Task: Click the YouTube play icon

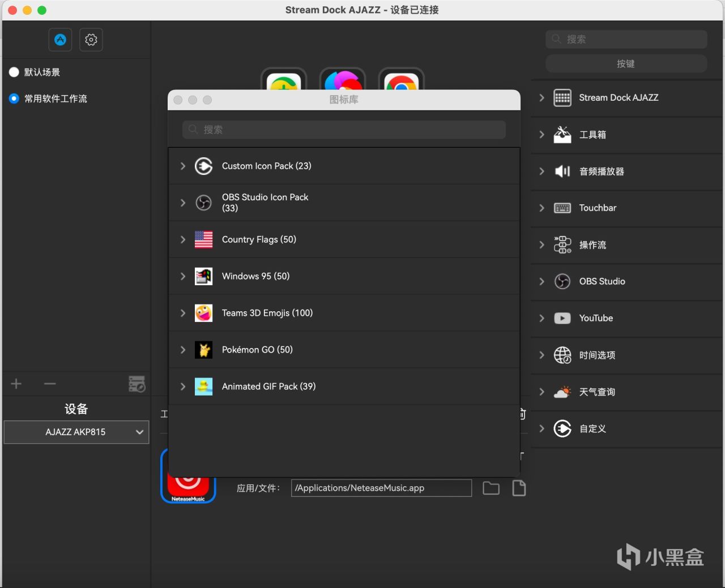Action: 562,318
